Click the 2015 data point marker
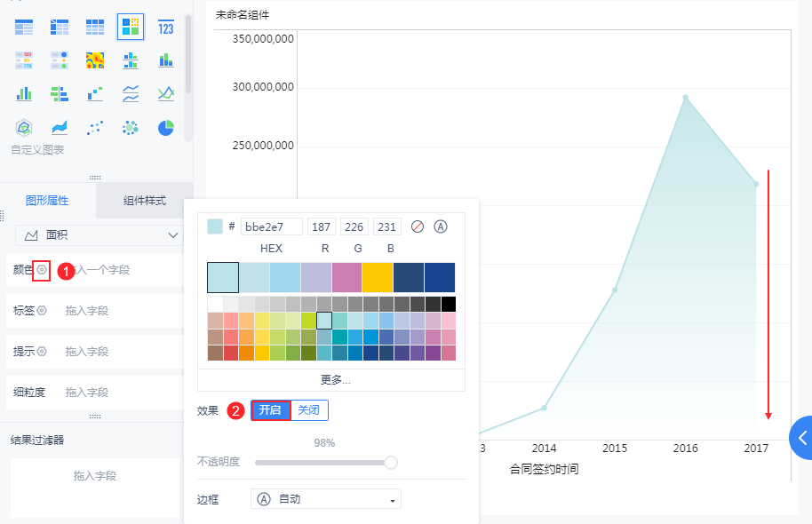Viewport: 812px width, 524px height. (x=615, y=290)
